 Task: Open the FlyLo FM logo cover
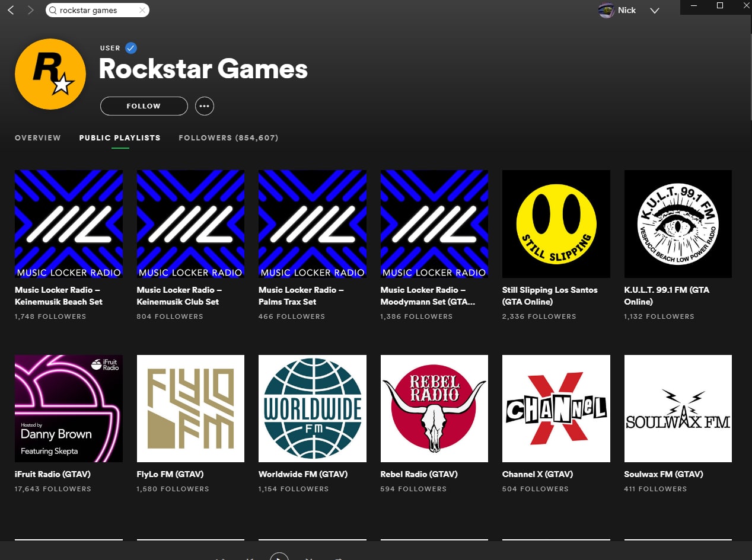tap(190, 408)
